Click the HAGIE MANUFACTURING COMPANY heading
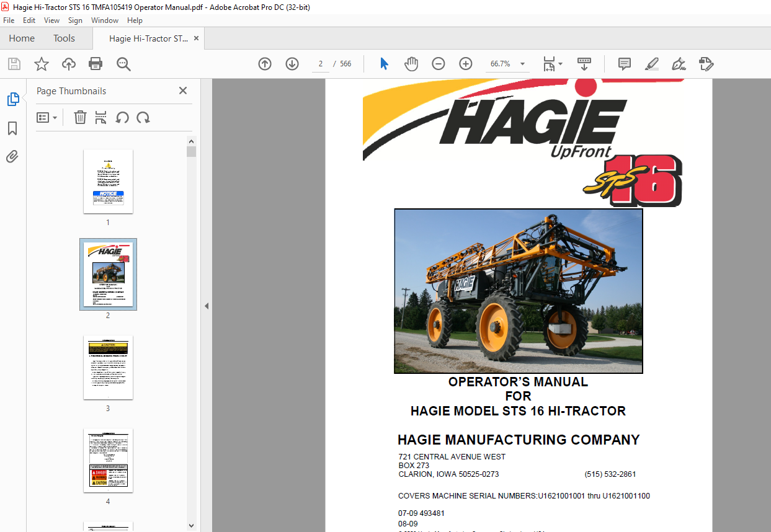 (519, 440)
